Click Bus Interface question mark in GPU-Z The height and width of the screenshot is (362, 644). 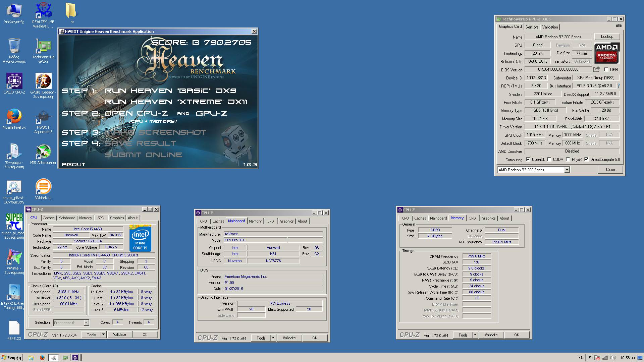pos(619,86)
